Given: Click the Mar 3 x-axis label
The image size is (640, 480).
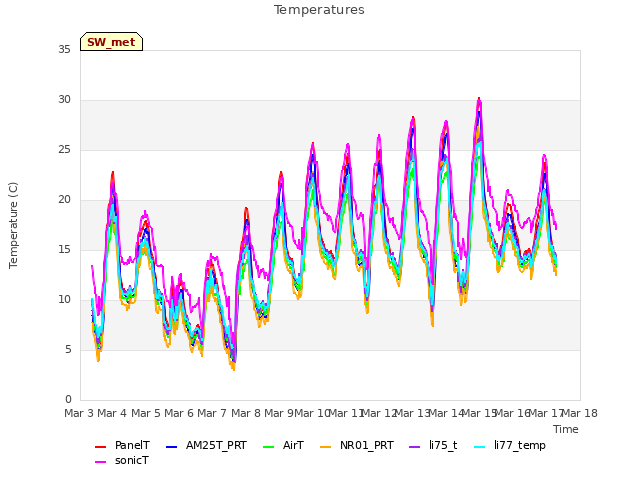Looking at the screenshot, I should tap(79, 413).
